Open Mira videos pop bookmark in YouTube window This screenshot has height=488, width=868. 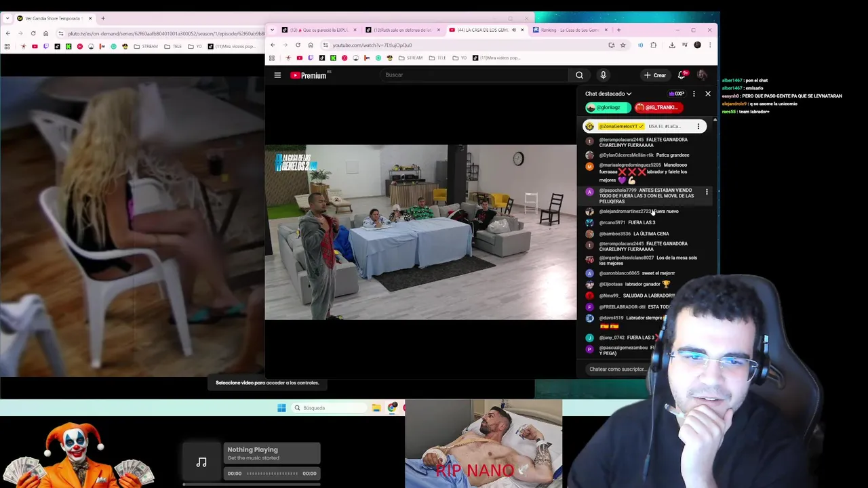point(496,58)
